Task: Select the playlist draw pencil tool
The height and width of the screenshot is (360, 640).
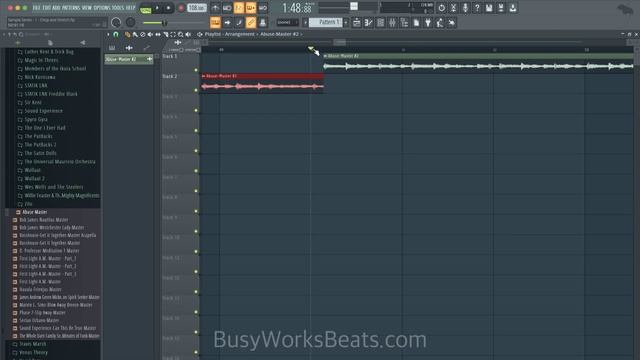Action: [x=127, y=34]
